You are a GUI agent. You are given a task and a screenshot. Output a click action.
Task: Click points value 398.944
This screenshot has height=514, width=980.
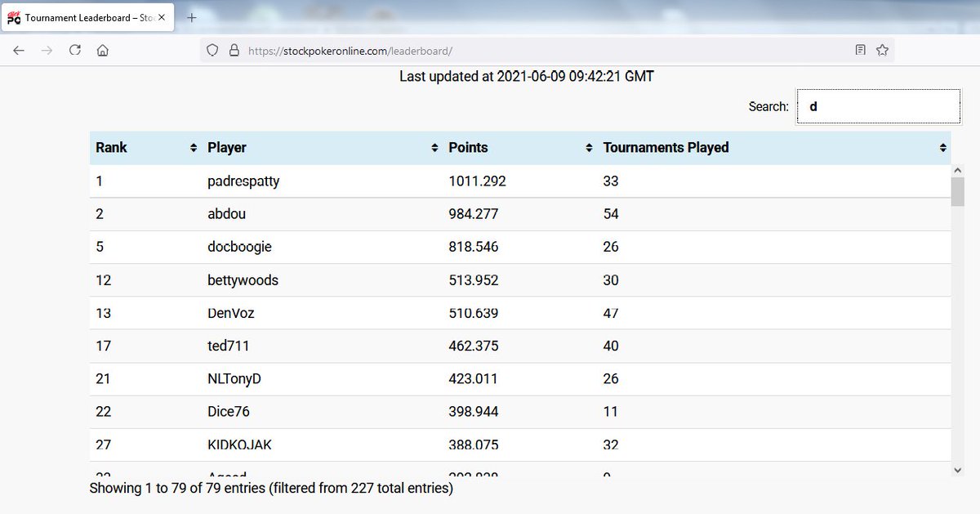[x=474, y=412]
